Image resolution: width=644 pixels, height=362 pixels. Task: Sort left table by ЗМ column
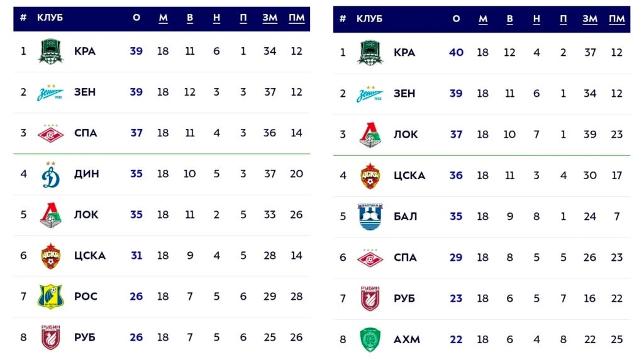click(x=270, y=18)
